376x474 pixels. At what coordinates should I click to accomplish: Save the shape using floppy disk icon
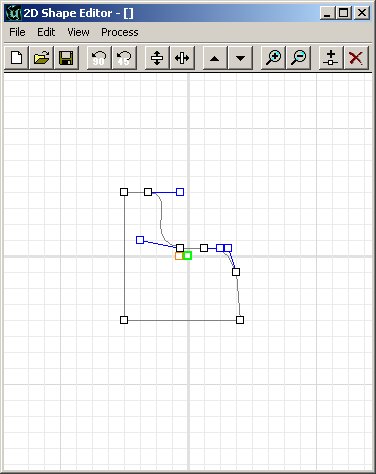(x=66, y=58)
